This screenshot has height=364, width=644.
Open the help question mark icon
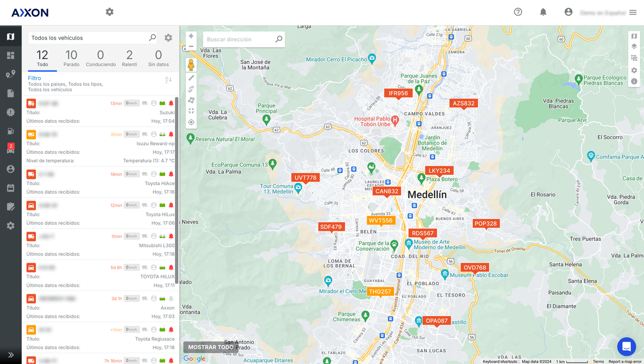[x=518, y=12]
